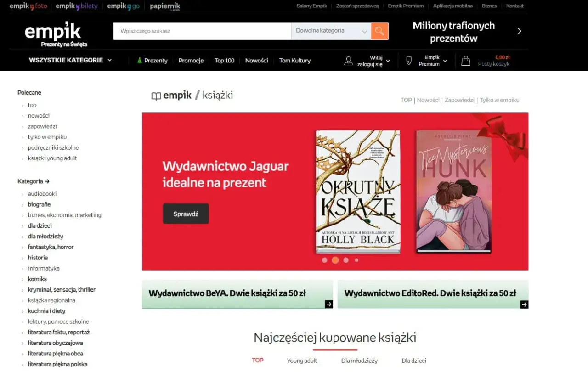Click the Zostań sprzedawcą link
The image size is (588, 372).
pyautogui.click(x=357, y=6)
